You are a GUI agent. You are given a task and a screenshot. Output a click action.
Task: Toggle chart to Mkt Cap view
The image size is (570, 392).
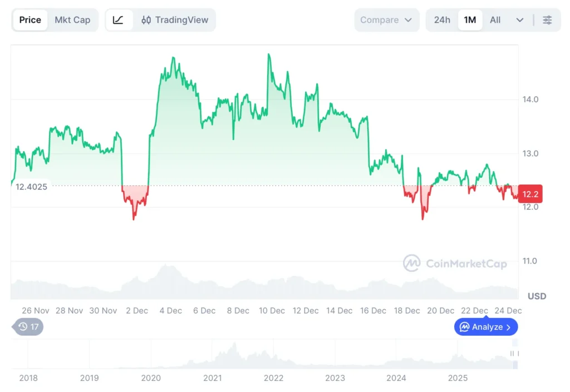(72, 20)
